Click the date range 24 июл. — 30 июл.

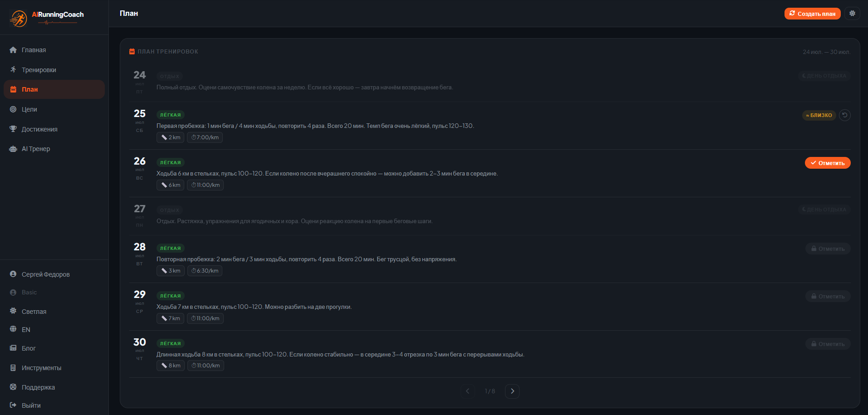click(827, 52)
